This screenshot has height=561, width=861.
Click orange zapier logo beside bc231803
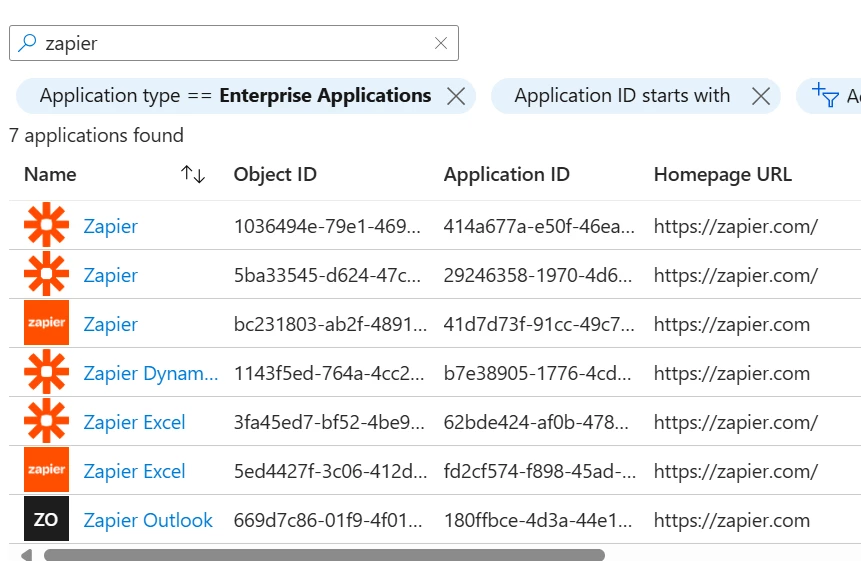(x=47, y=322)
